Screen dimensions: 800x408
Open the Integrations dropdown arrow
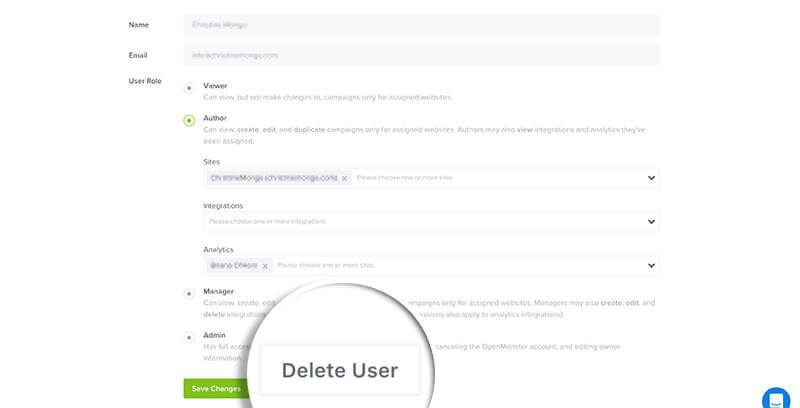pyautogui.click(x=651, y=222)
